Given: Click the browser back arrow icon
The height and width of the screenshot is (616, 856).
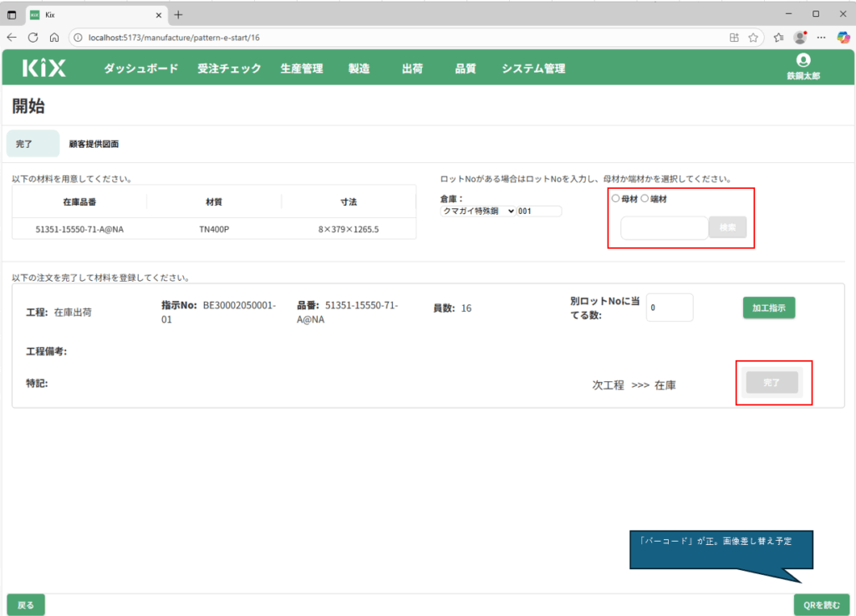Looking at the screenshot, I should 12,38.
